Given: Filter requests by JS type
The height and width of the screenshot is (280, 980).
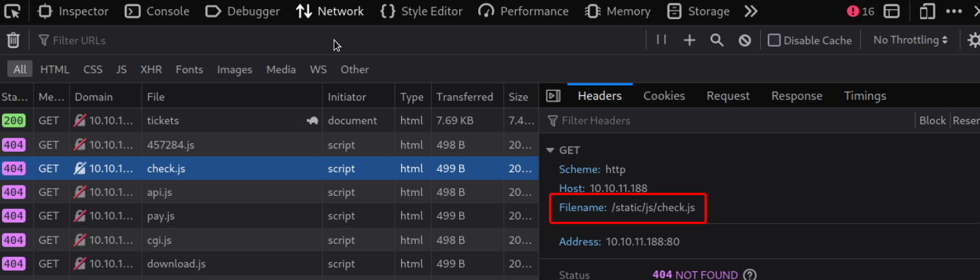Looking at the screenshot, I should tap(122, 70).
